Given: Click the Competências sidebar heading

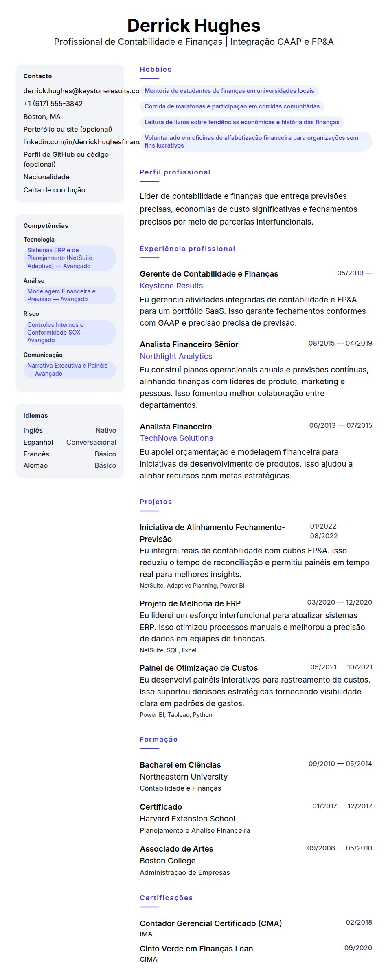Looking at the screenshot, I should [x=46, y=226].
